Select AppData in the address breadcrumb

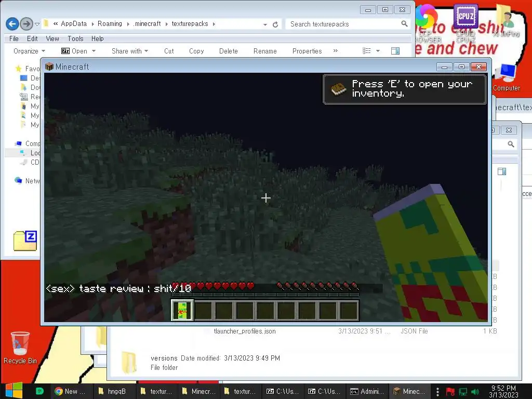[74, 24]
